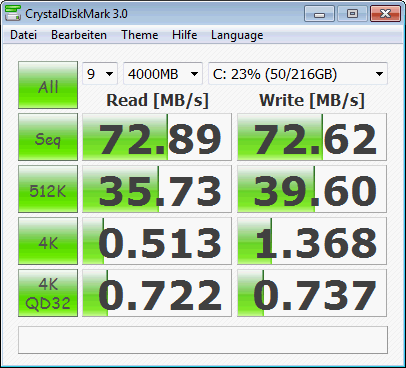Click the Seq read result 72.89
406x368 pixels.
[x=157, y=137]
